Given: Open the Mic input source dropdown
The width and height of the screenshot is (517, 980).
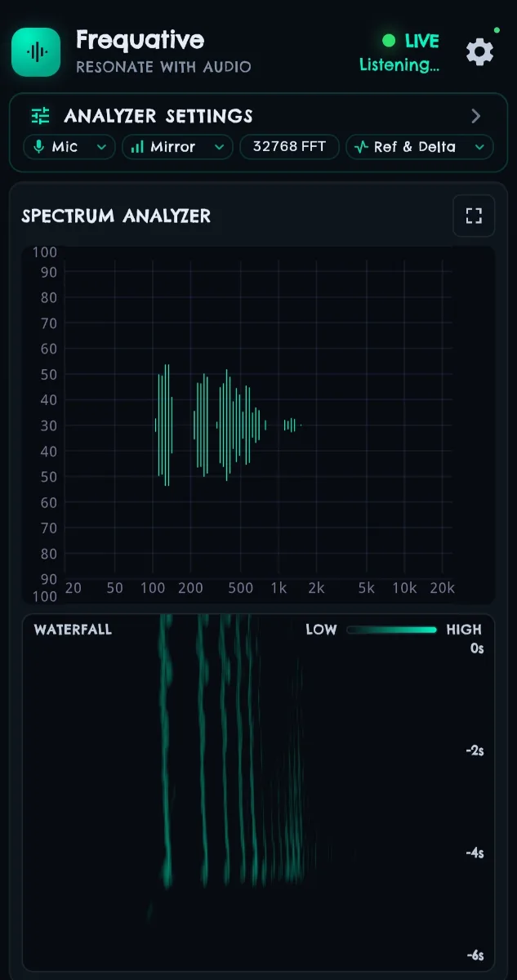Looking at the screenshot, I should click(69, 147).
